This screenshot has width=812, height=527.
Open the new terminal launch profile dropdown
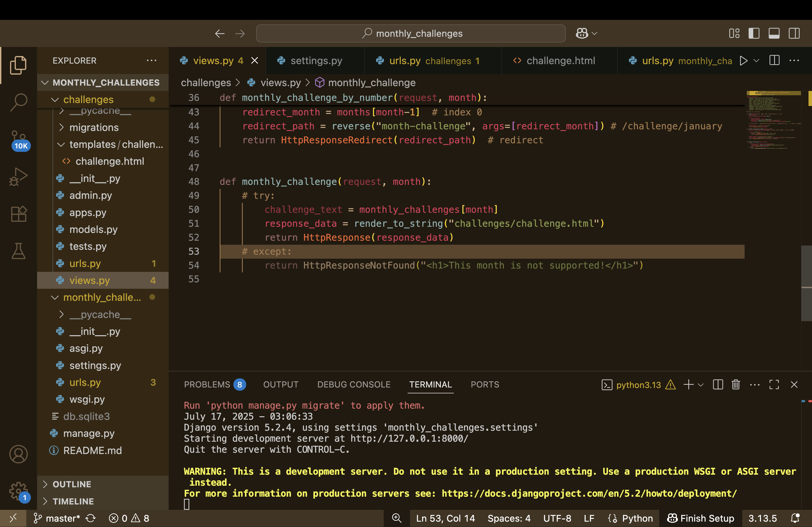click(701, 385)
